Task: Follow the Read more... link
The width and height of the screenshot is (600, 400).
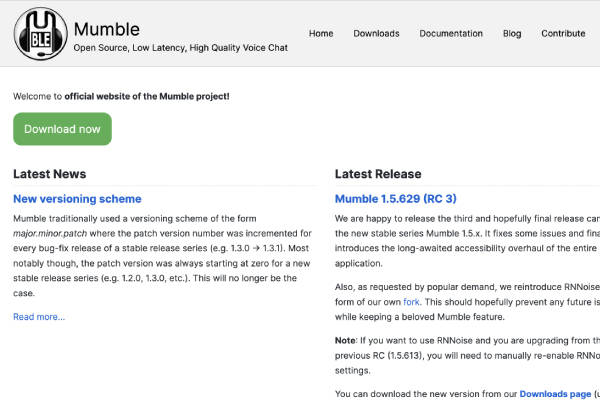Action: coord(39,317)
